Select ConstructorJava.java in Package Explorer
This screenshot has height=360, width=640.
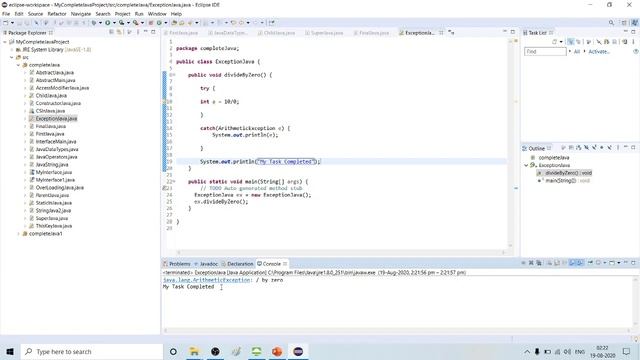tap(58, 103)
